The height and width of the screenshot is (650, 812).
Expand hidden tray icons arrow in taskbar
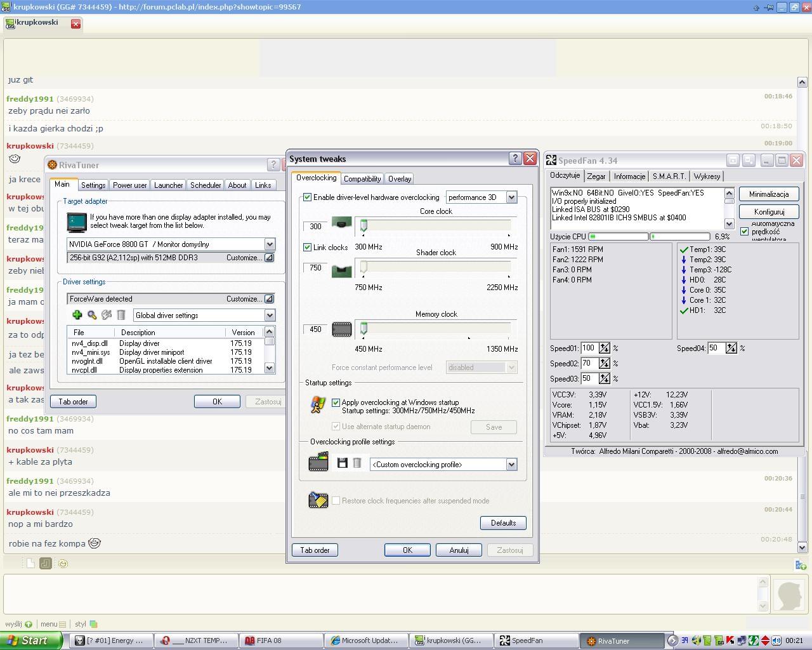[672, 640]
